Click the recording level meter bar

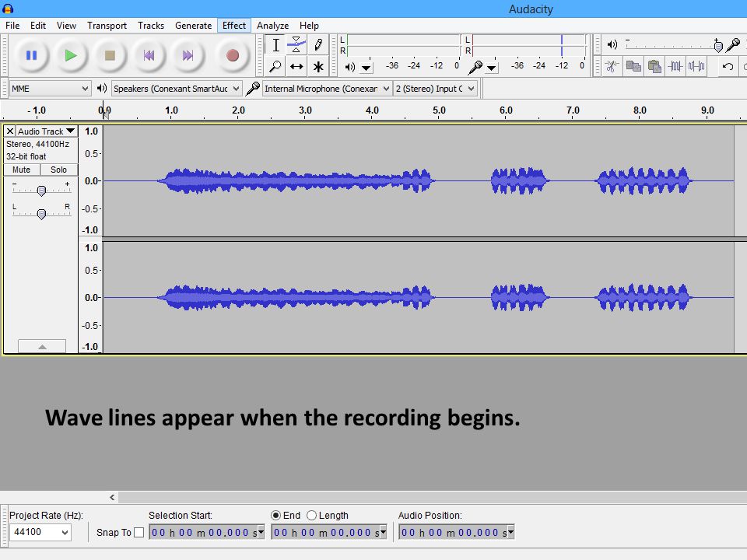click(x=529, y=45)
